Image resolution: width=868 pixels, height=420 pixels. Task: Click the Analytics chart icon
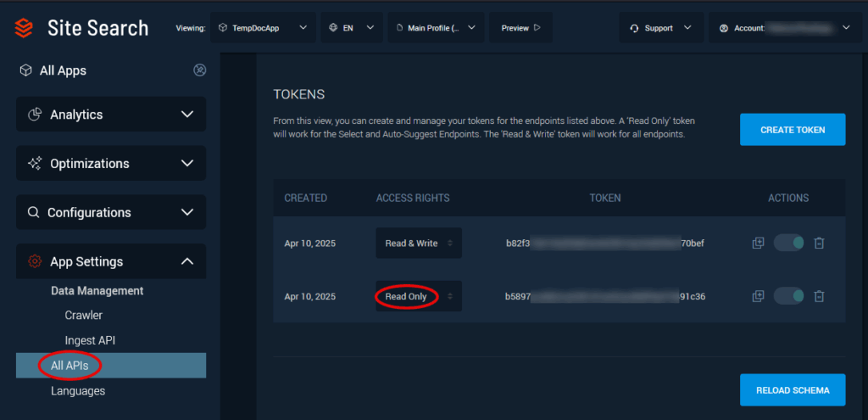[35, 115]
